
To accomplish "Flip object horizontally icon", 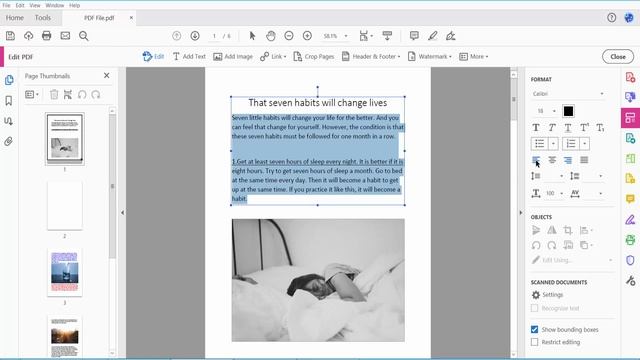I will (x=552, y=230).
